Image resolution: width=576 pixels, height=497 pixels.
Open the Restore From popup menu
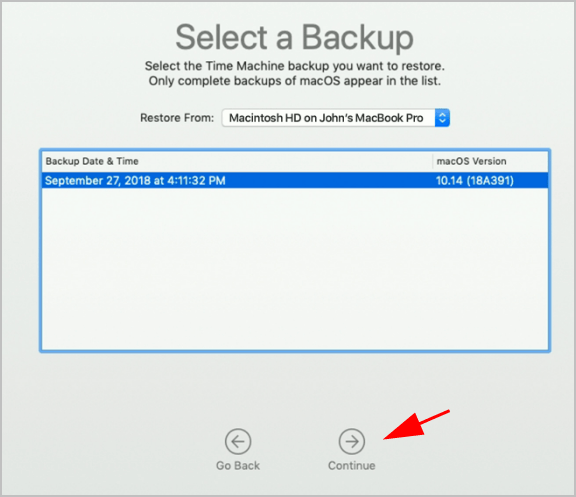point(336,118)
